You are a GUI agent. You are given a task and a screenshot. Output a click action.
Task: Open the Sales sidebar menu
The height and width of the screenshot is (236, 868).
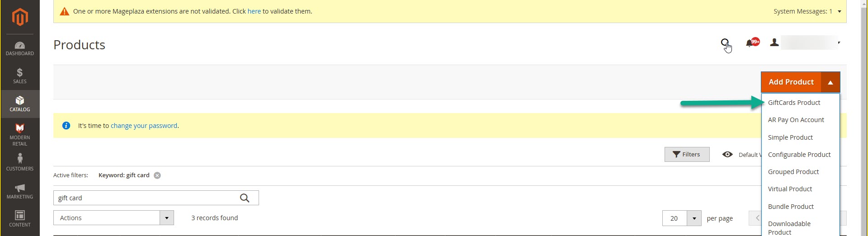point(20,76)
